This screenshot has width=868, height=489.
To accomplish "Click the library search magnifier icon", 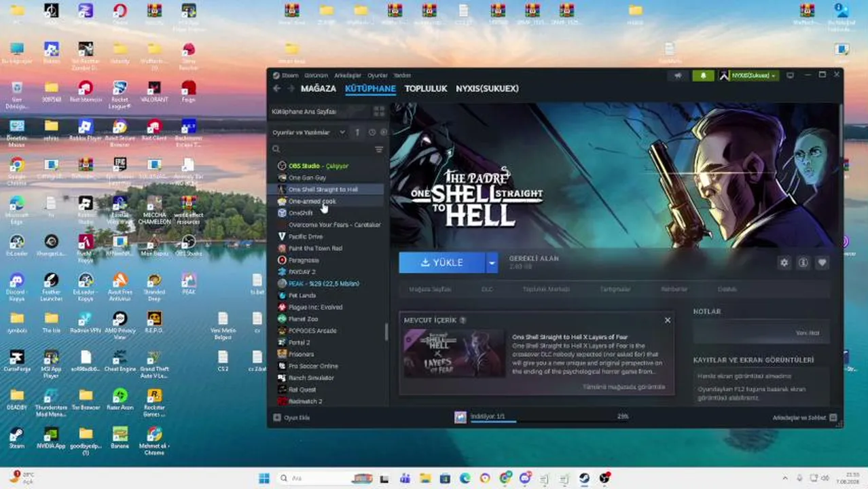I will (x=276, y=149).
